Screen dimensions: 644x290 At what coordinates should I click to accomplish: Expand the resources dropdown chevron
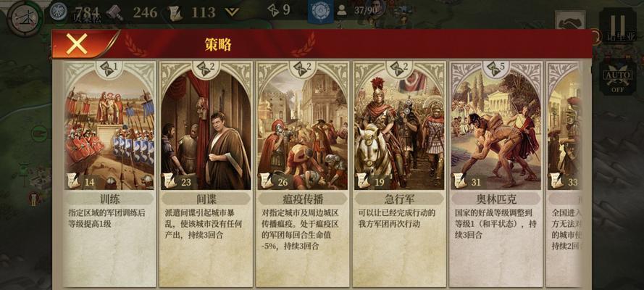(232, 12)
